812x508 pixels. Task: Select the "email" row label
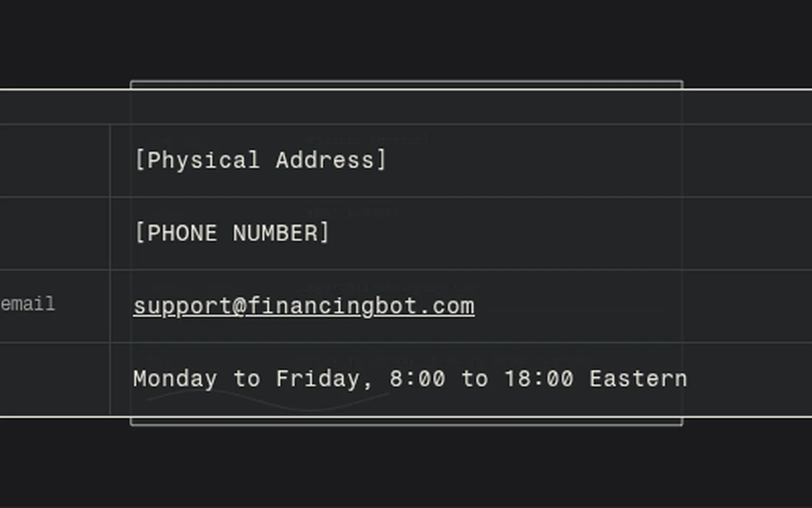[27, 304]
